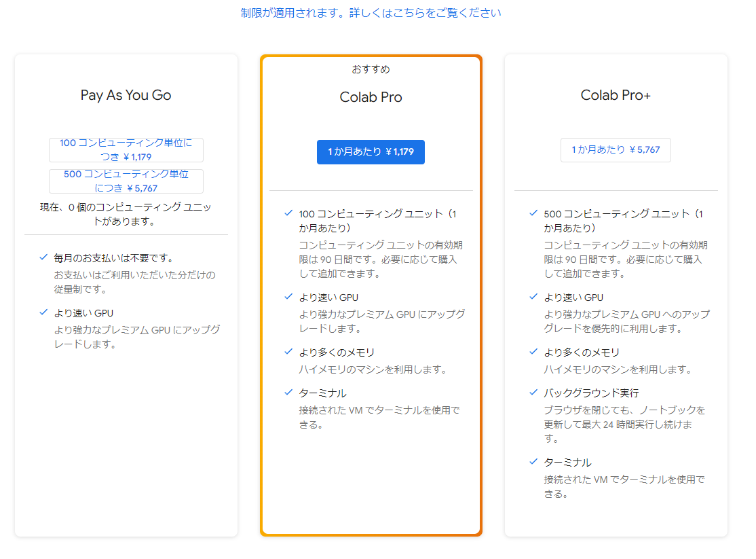Image resolution: width=756 pixels, height=559 pixels.
Task: Select the Colab Pro plan title
Action: pos(371,97)
